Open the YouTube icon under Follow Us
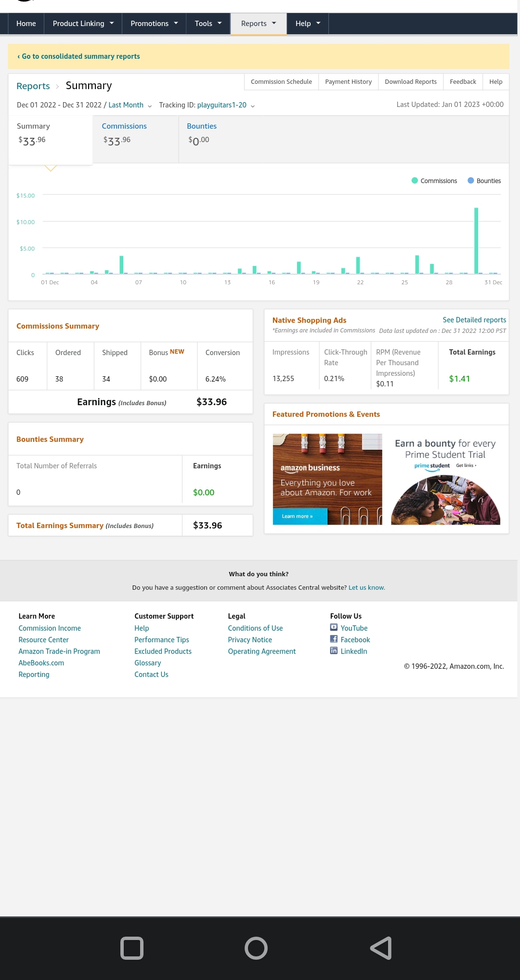The height and width of the screenshot is (980, 520). tap(334, 627)
